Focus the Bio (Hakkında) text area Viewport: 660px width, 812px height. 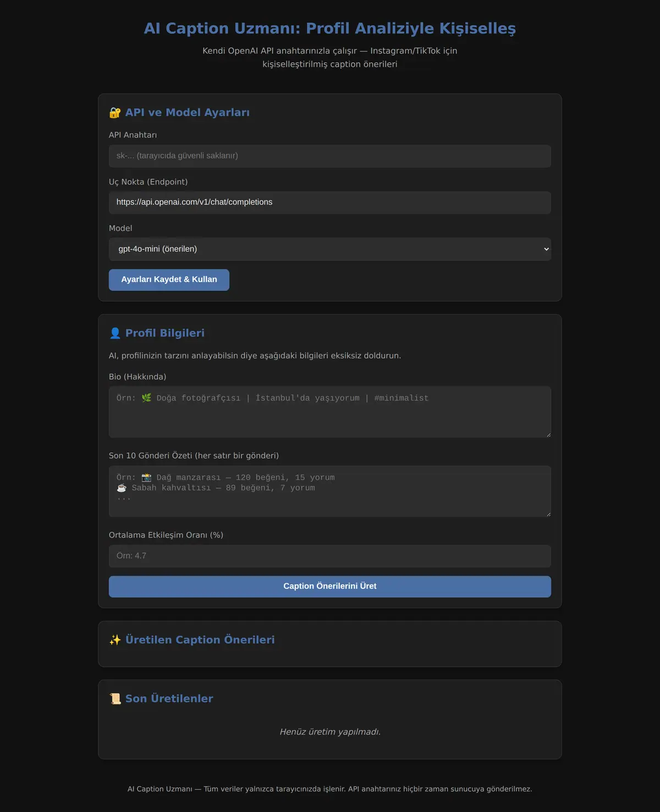coord(330,412)
